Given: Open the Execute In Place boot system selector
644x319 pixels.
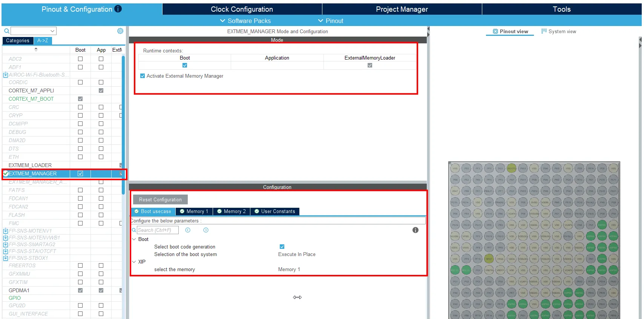Looking at the screenshot, I should pyautogui.click(x=297, y=255).
